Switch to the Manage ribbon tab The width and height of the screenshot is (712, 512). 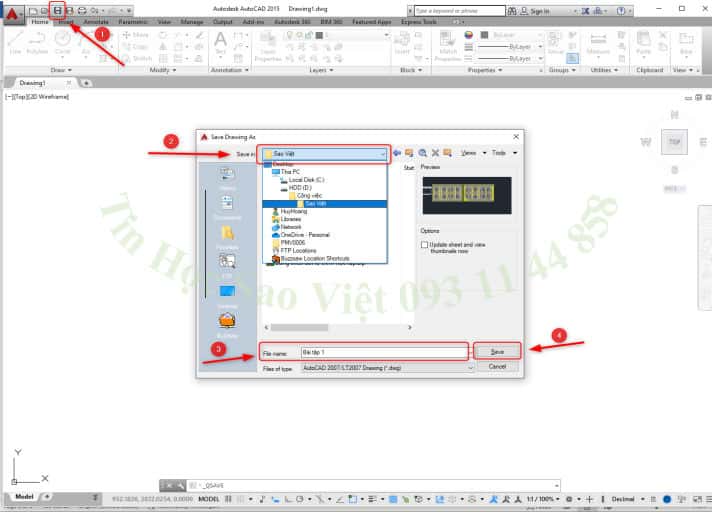coord(192,21)
